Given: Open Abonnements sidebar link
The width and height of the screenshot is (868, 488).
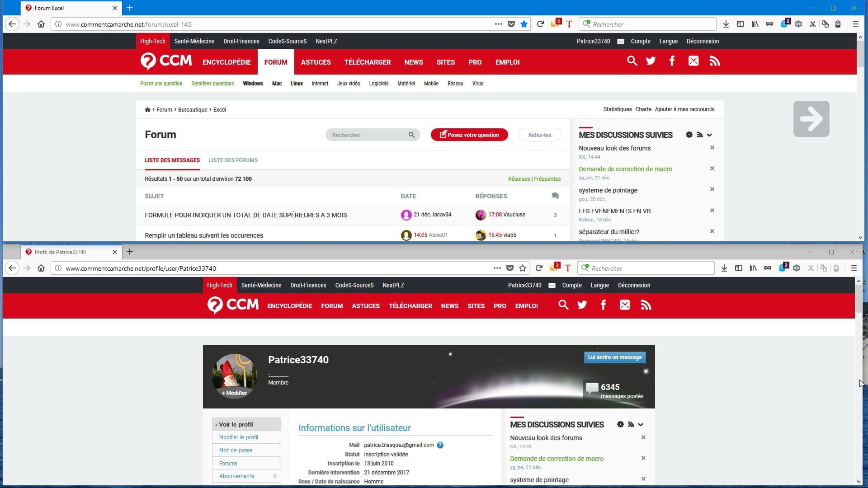Looking at the screenshot, I should (x=236, y=476).
